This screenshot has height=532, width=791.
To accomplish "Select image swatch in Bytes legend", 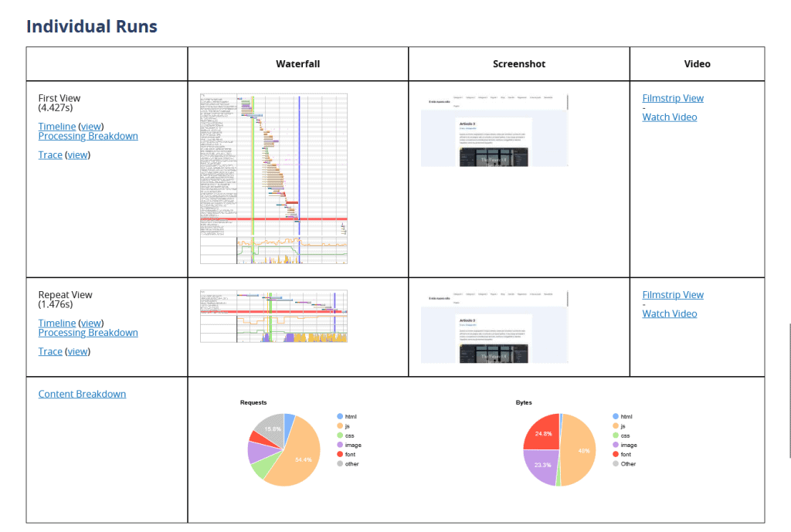I will pos(616,445).
